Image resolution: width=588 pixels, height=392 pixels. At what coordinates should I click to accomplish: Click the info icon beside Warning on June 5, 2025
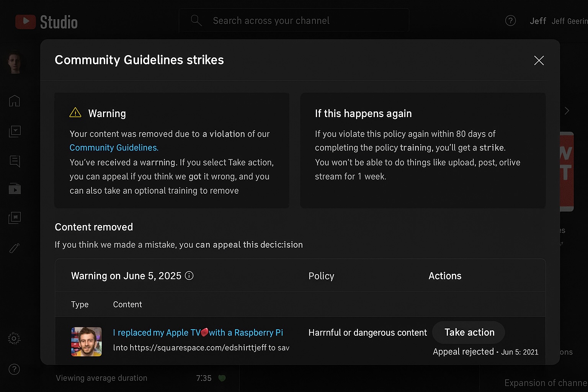point(189,276)
